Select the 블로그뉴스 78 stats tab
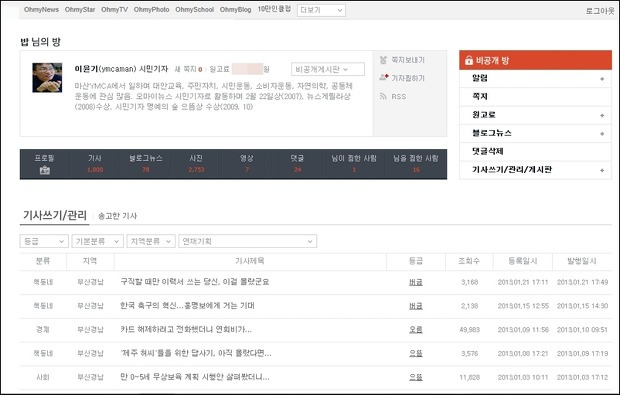This screenshot has width=620, height=395. (146, 164)
